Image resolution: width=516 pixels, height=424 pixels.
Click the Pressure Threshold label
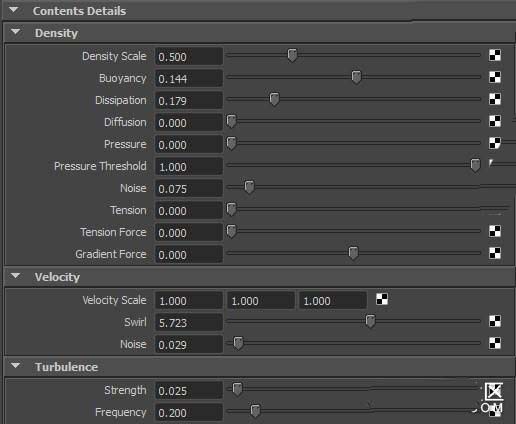click(100, 166)
